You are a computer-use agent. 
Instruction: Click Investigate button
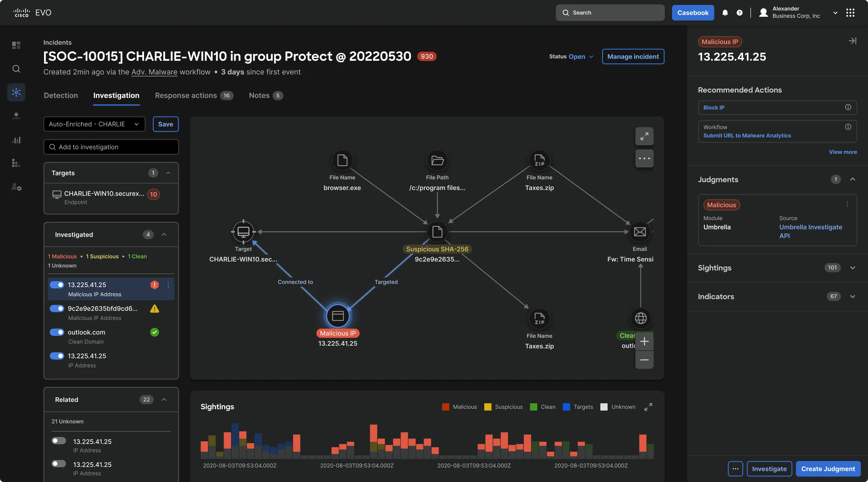[769, 469]
